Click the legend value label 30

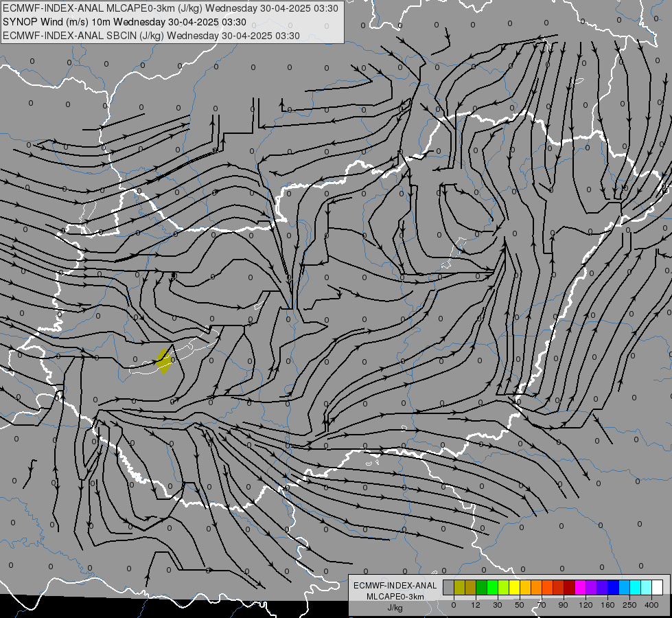coord(498,605)
